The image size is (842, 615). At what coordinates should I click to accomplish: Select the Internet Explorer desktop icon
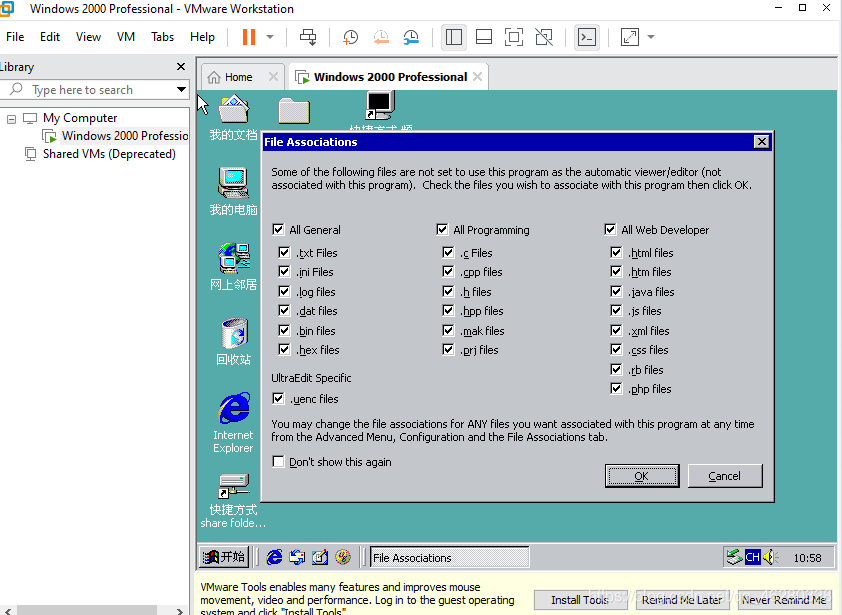point(233,423)
